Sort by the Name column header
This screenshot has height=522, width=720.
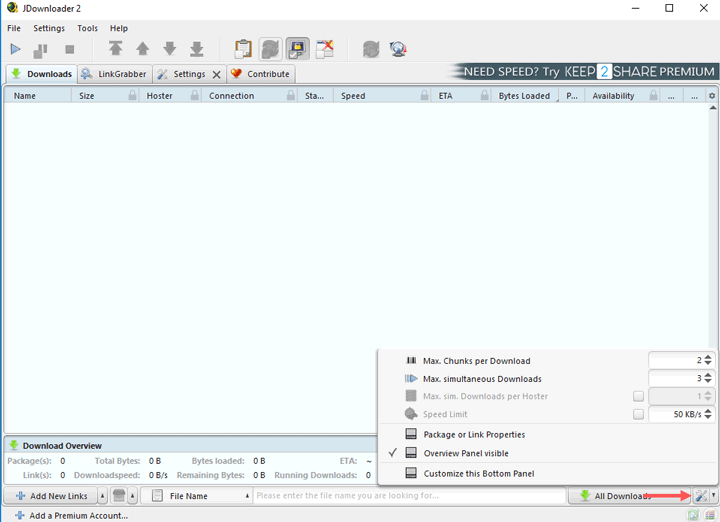(38, 95)
